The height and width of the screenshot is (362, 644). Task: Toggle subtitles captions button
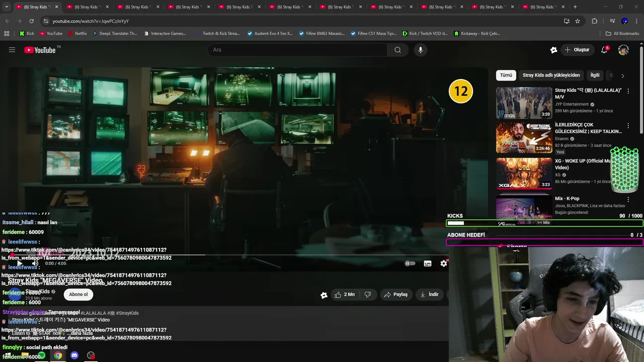(428, 263)
